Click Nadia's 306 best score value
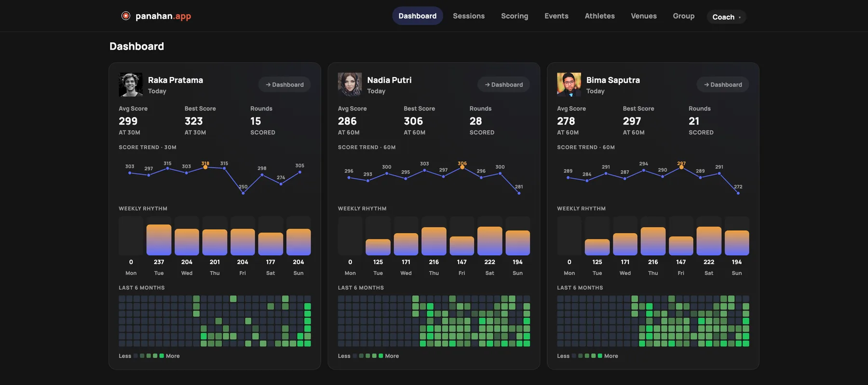 coord(413,121)
